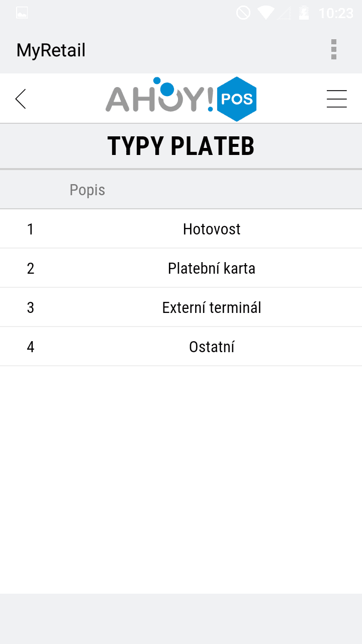
Task: Click row number 1
Action: [x=31, y=229]
